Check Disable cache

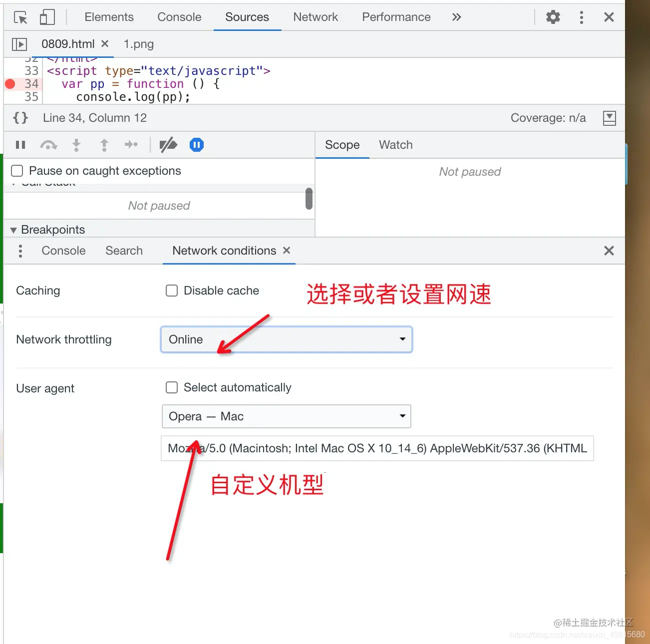point(172,291)
